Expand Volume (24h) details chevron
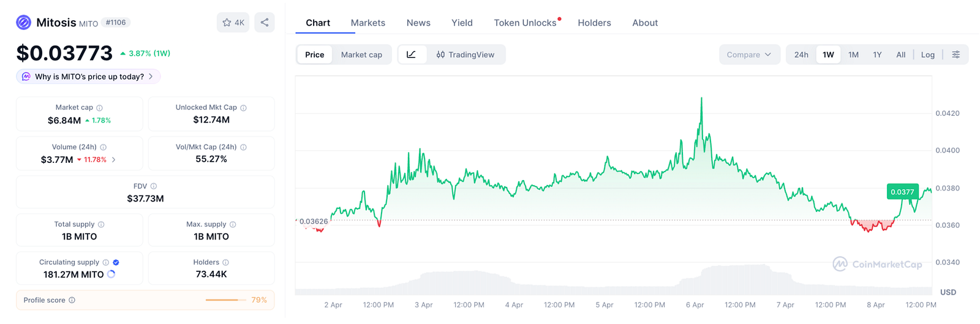Screen dimensions: 980x324 114,160
